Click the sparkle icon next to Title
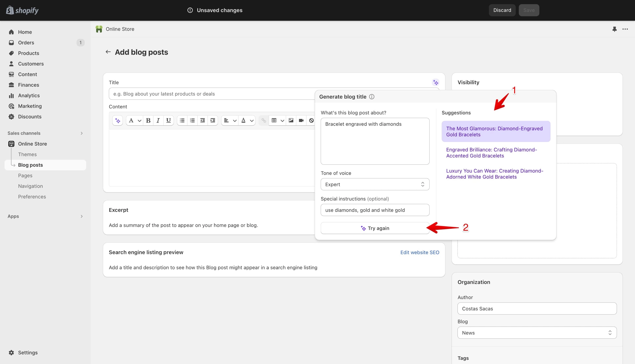 point(435,83)
